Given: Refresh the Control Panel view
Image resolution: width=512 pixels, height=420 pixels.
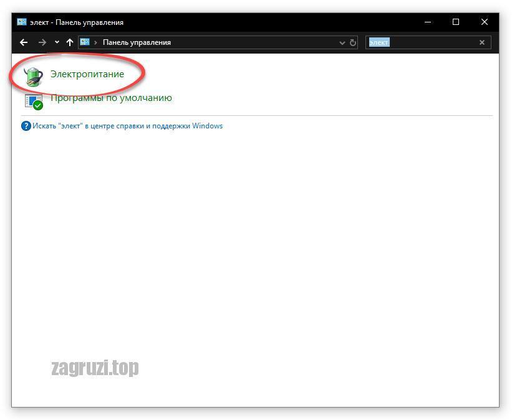Looking at the screenshot, I should [352, 43].
